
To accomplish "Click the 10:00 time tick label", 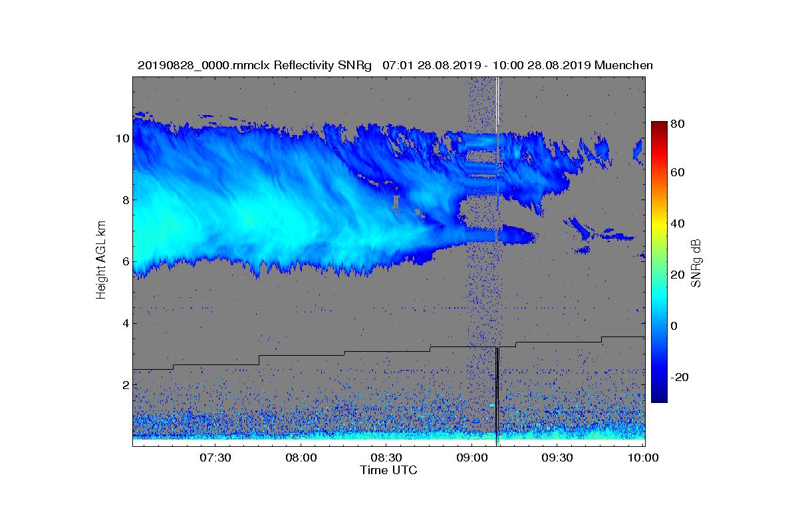I will [x=643, y=458].
